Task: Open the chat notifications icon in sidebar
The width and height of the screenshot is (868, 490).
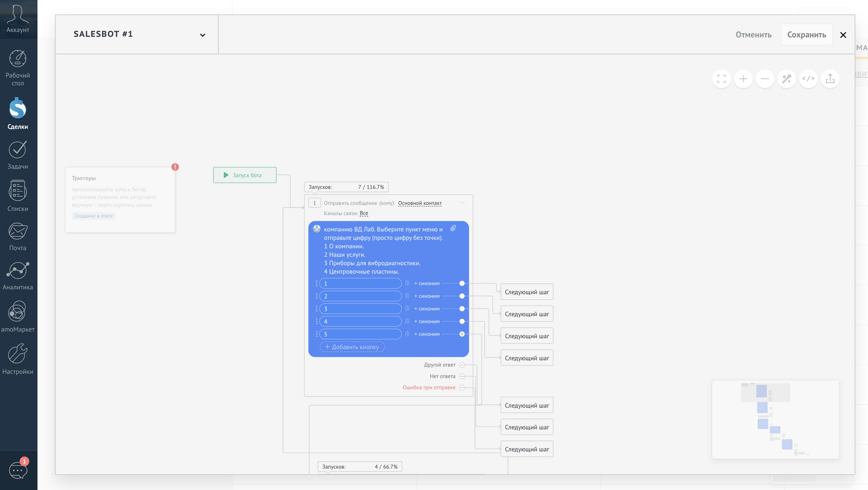Action: coord(18,470)
